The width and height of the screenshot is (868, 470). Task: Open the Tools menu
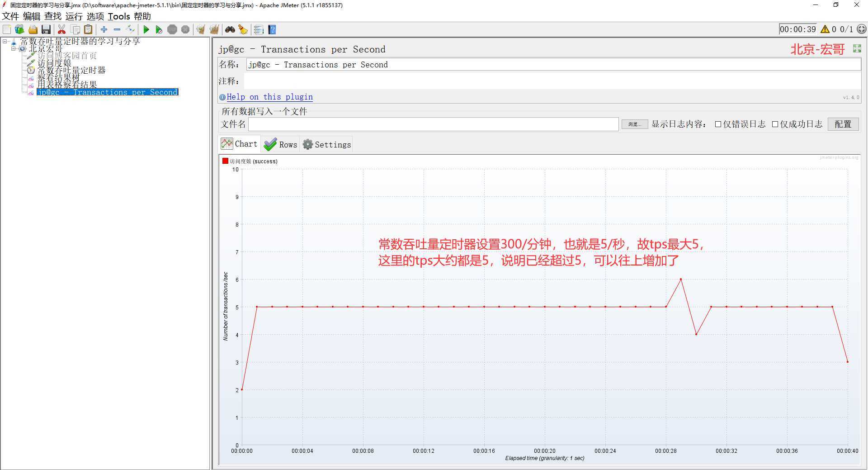pos(119,16)
